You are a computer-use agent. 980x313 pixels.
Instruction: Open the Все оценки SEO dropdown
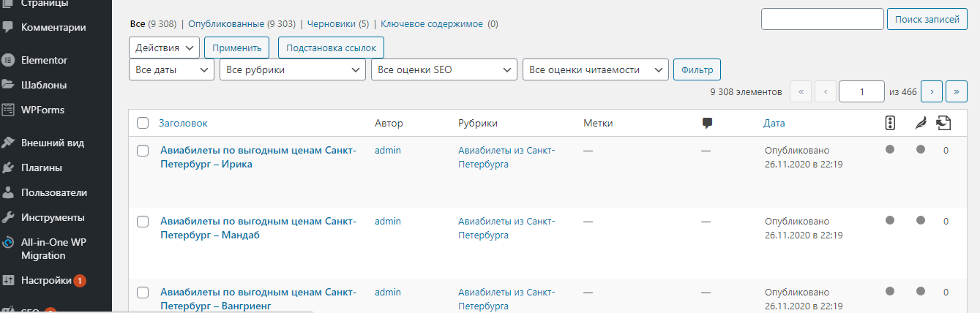[444, 70]
